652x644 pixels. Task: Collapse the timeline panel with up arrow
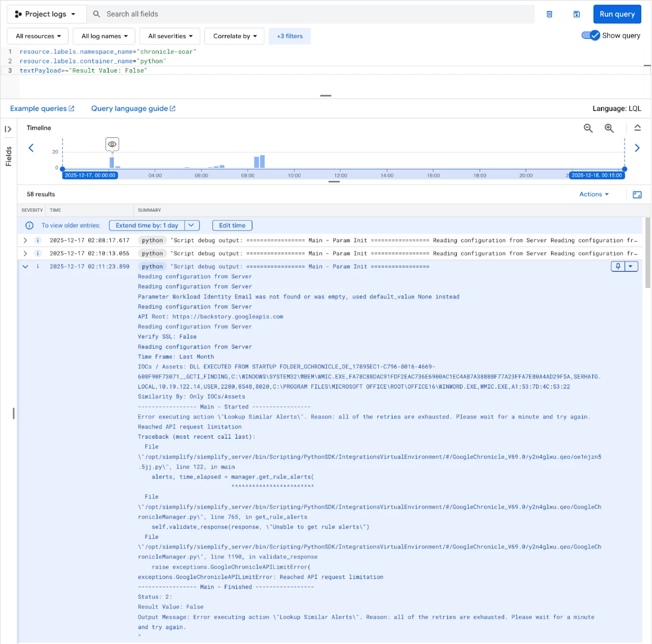(638, 128)
